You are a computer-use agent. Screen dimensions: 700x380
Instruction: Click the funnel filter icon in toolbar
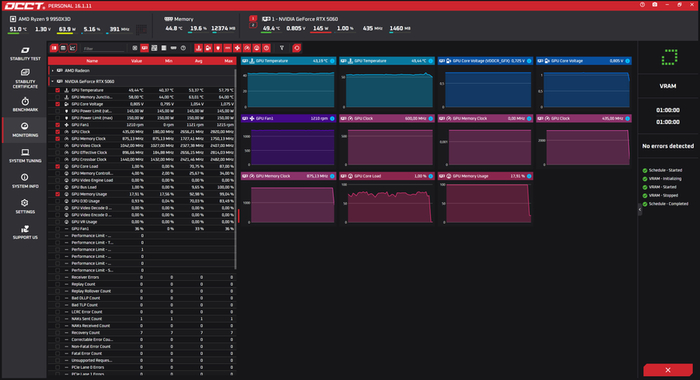(x=282, y=48)
